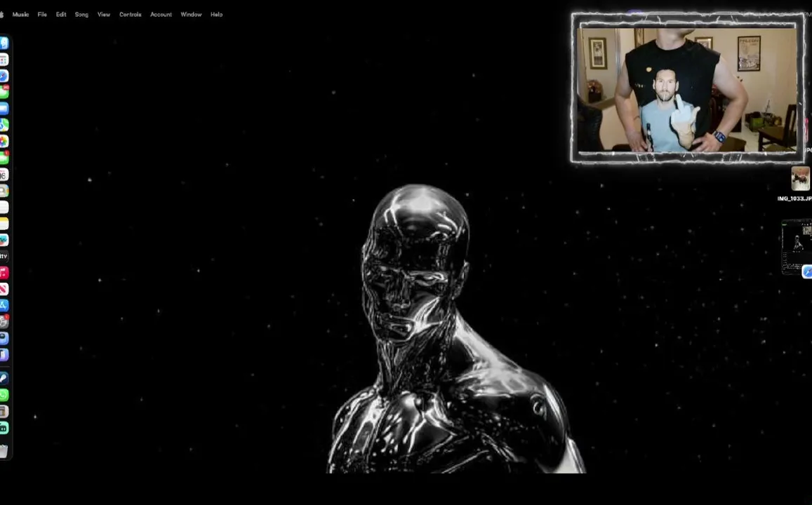Viewport: 812px width, 505px height.
Task: Open the Song menu
Action: pyautogui.click(x=82, y=15)
